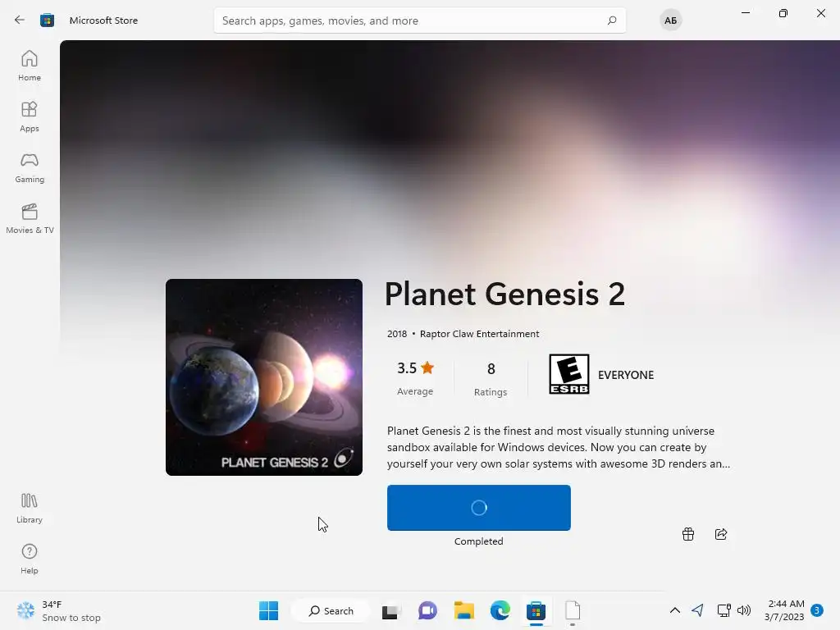The width and height of the screenshot is (840, 630).
Task: Click the network tray icon
Action: 724,610
